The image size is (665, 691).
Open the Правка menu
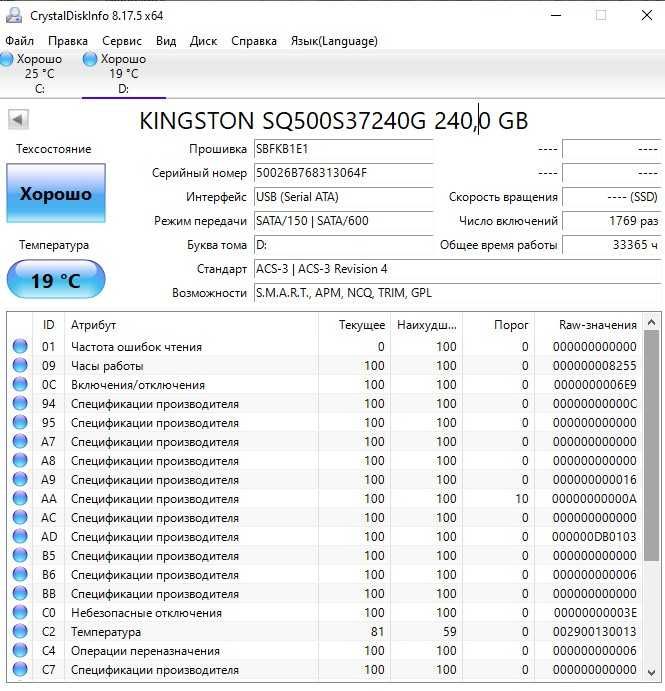(x=68, y=41)
